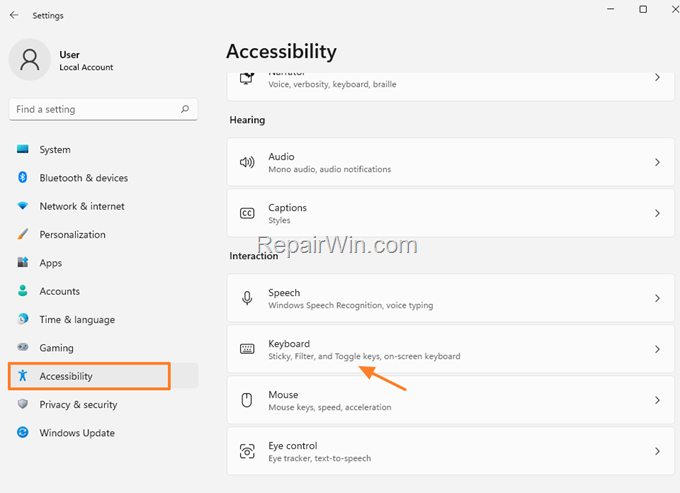The image size is (680, 493).
Task: Click the Privacy shield icon
Action: pyautogui.click(x=23, y=404)
